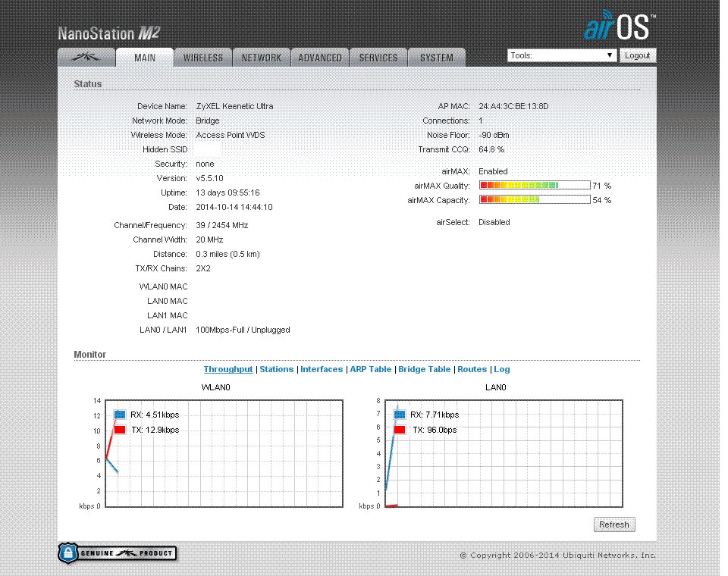The width and height of the screenshot is (728, 576).
Task: Click the airMAX Quality bar
Action: click(x=535, y=185)
